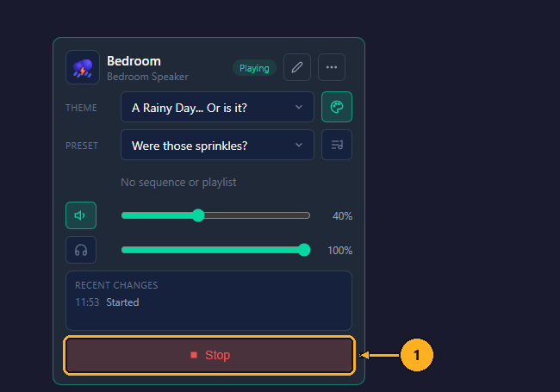
Task: Click the storm cloud theme icon
Action: pyautogui.click(x=83, y=67)
